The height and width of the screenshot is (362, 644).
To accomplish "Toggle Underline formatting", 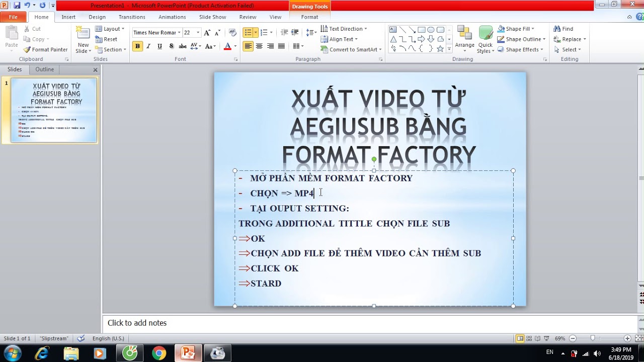I will pyautogui.click(x=159, y=46).
